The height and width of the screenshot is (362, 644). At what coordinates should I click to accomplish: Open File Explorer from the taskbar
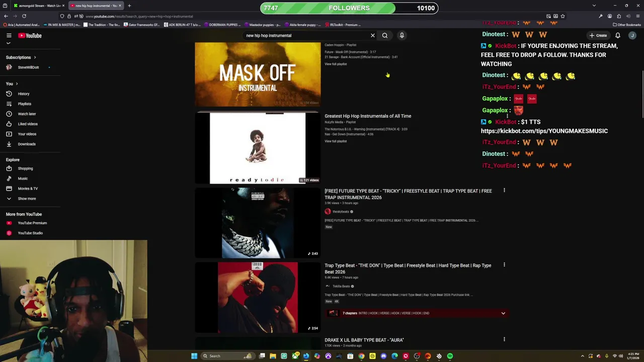(x=273, y=356)
